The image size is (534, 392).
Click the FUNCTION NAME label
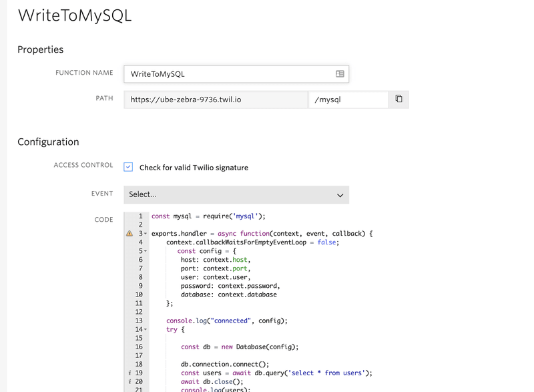[x=84, y=73]
